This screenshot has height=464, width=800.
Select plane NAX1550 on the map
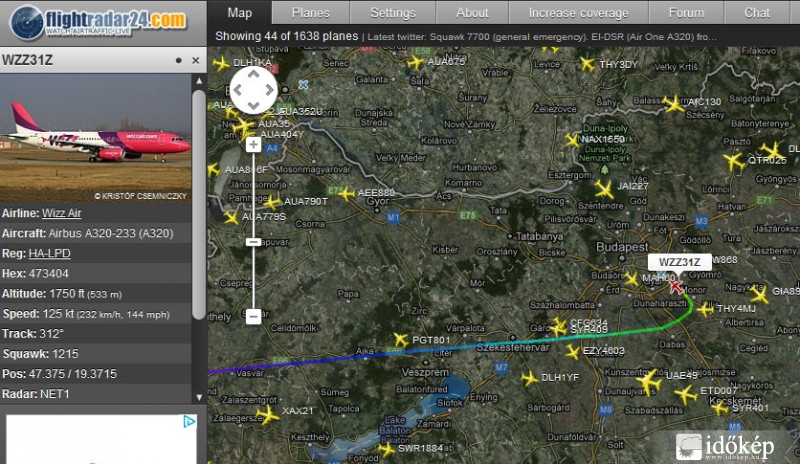[x=572, y=139]
